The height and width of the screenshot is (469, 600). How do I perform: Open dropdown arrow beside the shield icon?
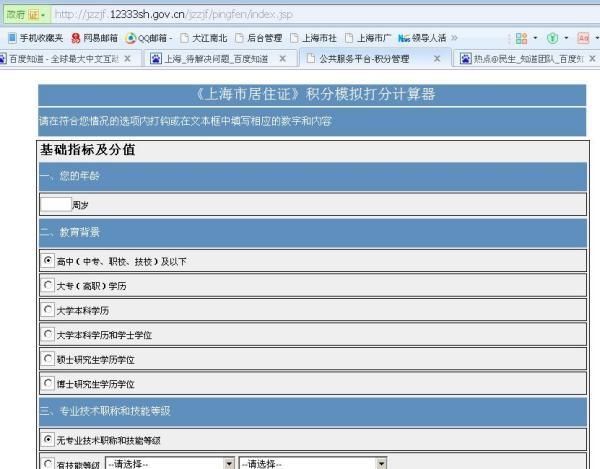(566, 38)
